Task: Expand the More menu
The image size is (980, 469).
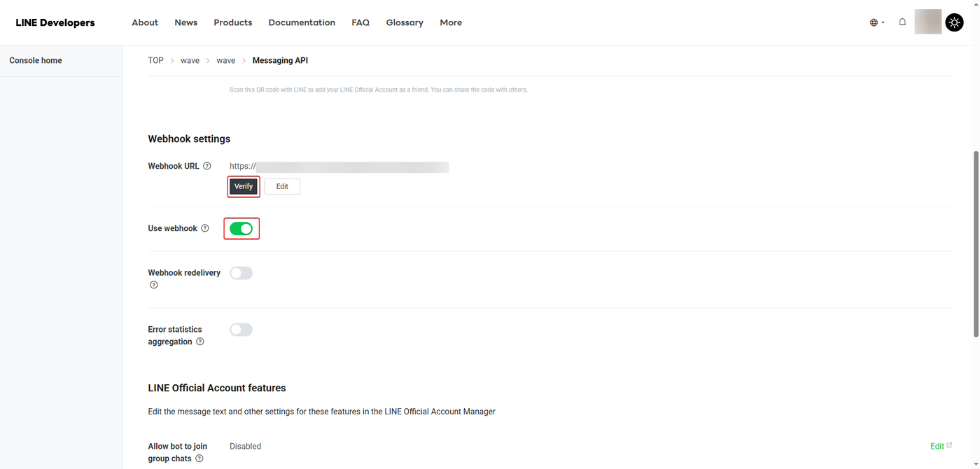Action: point(451,22)
